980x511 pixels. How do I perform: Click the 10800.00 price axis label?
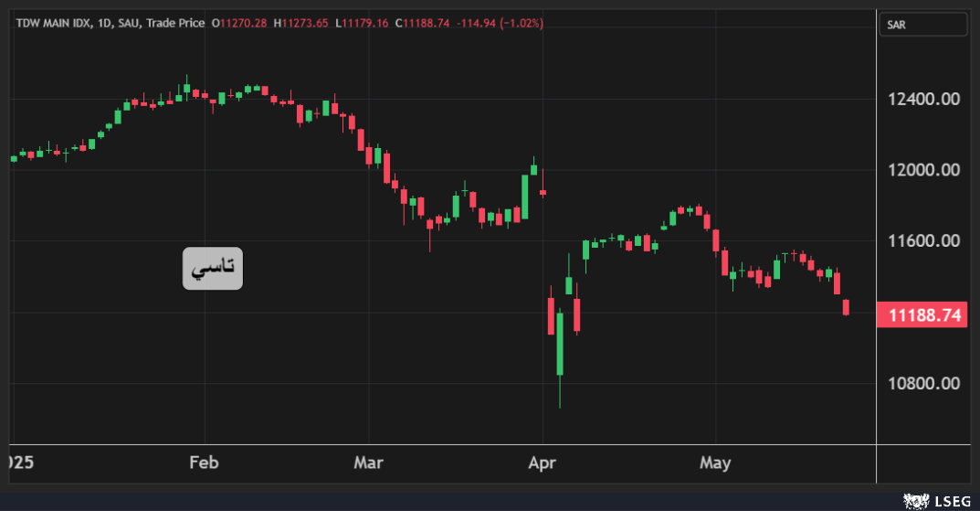tap(924, 384)
